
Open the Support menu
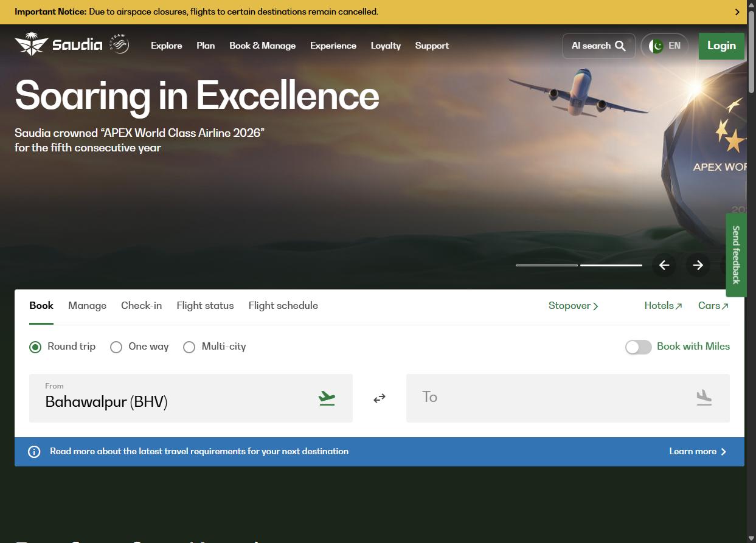pos(432,46)
